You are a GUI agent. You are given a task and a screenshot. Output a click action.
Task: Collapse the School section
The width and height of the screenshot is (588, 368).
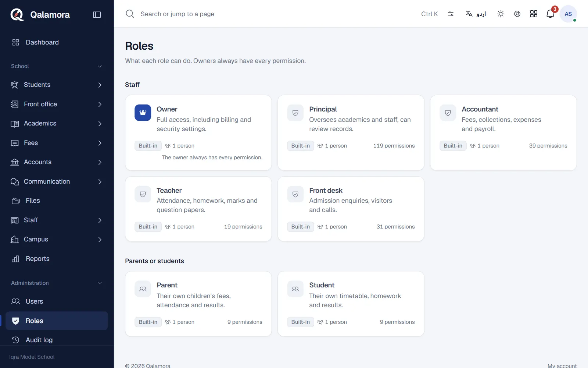pyautogui.click(x=57, y=66)
